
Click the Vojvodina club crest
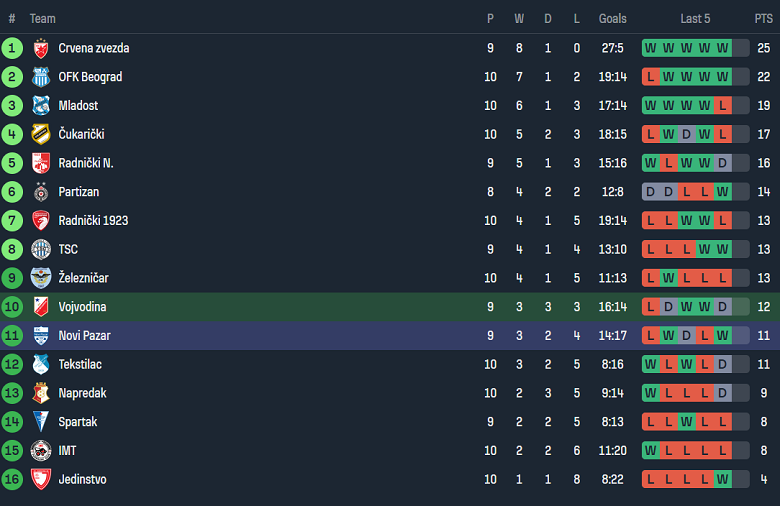point(41,307)
